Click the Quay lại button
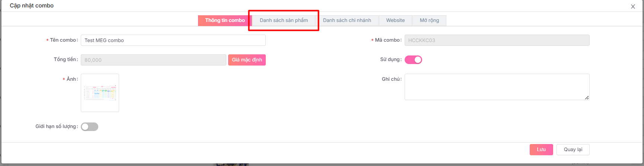Viewport: 644px width, 166px height. coord(573,150)
